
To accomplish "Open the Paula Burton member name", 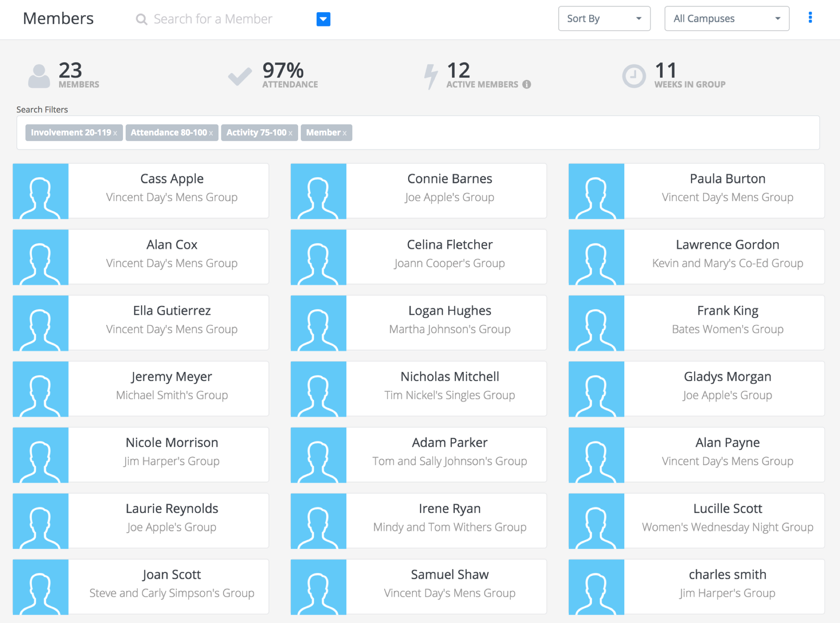I will tap(727, 179).
